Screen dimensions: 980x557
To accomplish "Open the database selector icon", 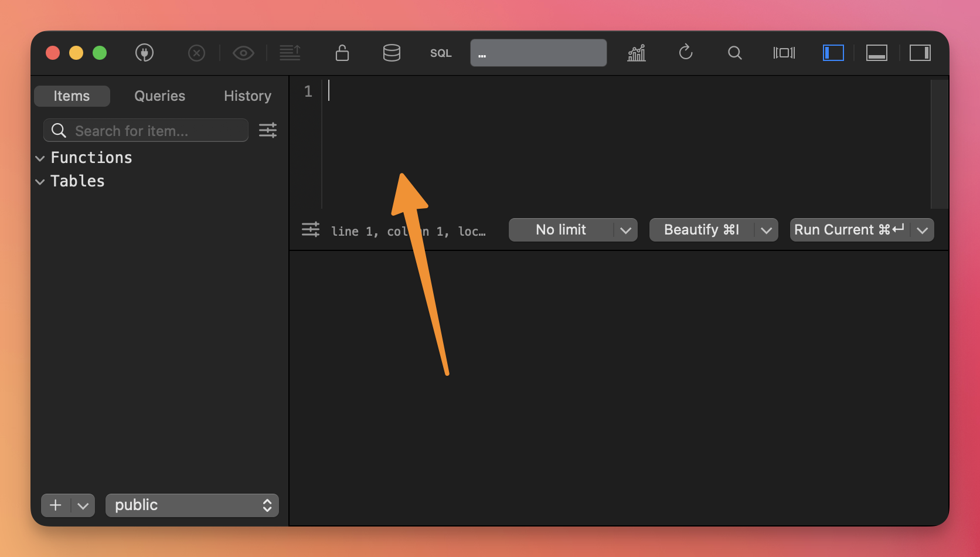I will click(x=392, y=53).
